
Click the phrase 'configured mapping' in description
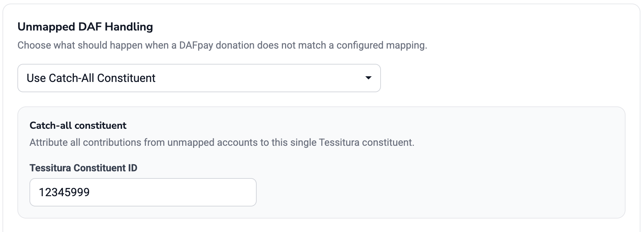381,45
